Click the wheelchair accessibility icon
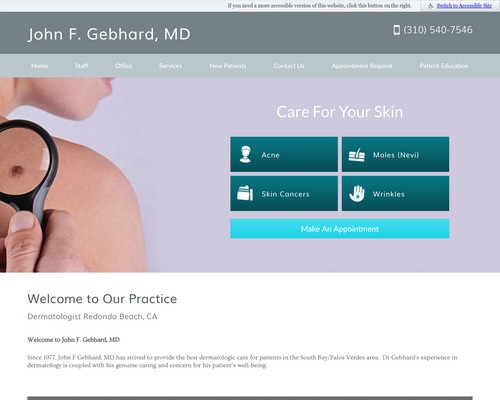Viewport: 500px width, 400px height. pyautogui.click(x=430, y=6)
